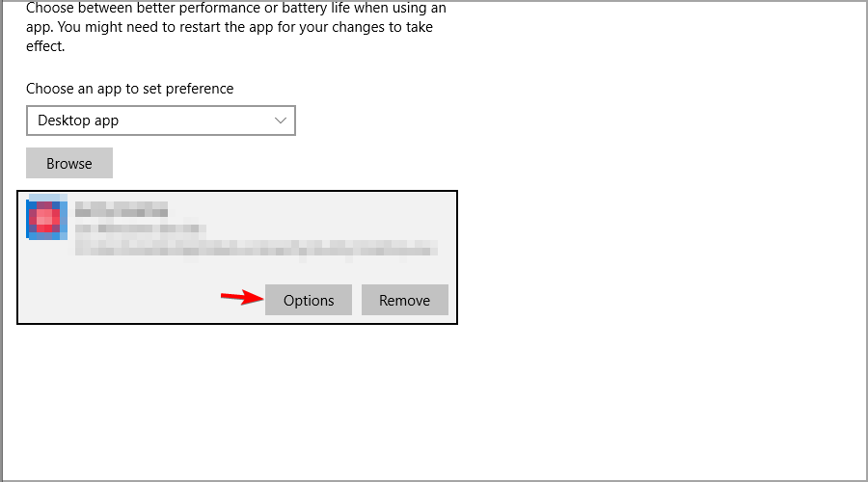This screenshot has width=868, height=482.
Task: Remove the listed app from preferences
Action: 405,300
